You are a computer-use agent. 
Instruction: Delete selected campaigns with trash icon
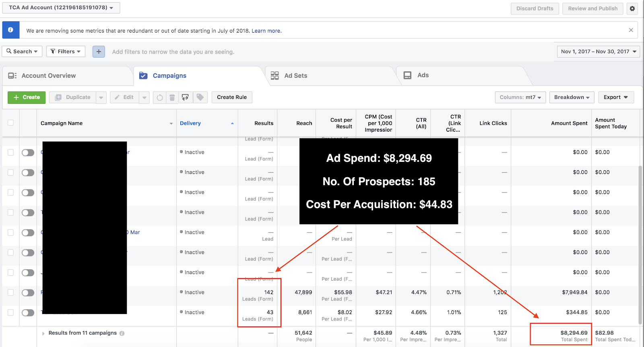click(172, 97)
